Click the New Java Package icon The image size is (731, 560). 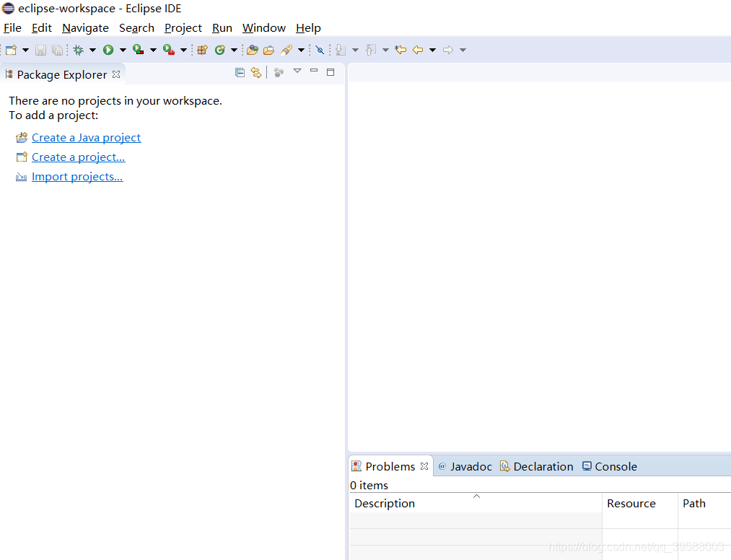pos(202,50)
